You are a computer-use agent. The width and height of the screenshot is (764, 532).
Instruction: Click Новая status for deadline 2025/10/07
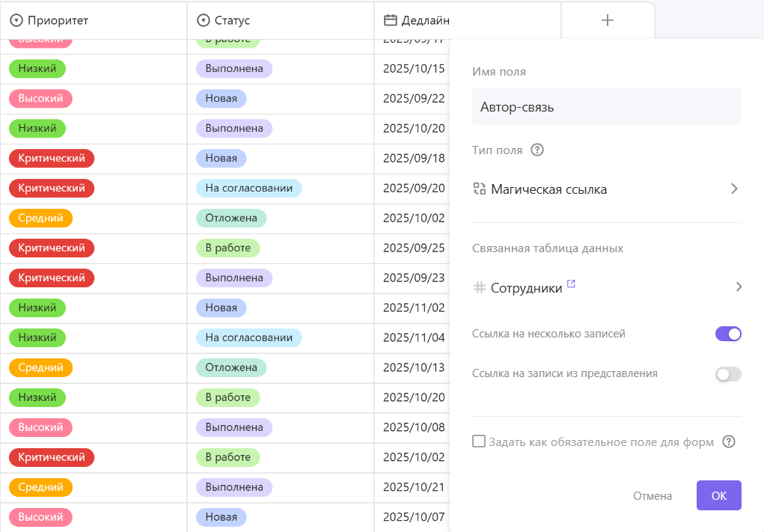point(221,517)
